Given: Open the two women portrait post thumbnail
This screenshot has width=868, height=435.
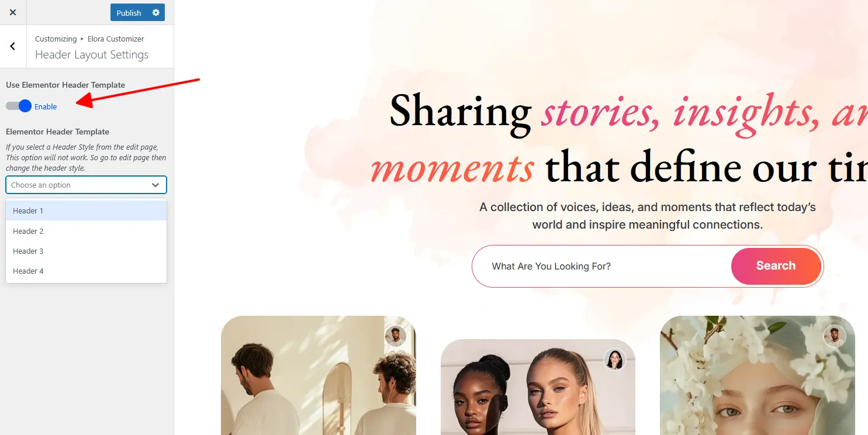Looking at the screenshot, I should 538,387.
